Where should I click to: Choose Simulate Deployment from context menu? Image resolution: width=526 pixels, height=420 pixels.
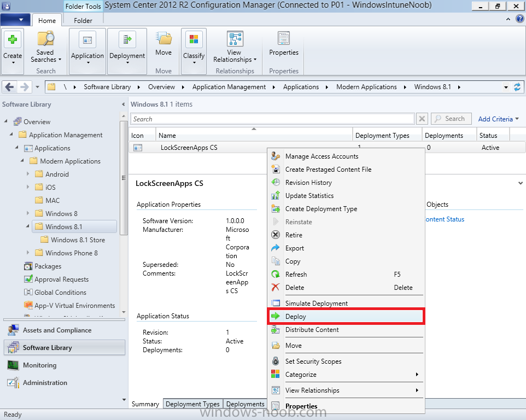(x=346, y=304)
